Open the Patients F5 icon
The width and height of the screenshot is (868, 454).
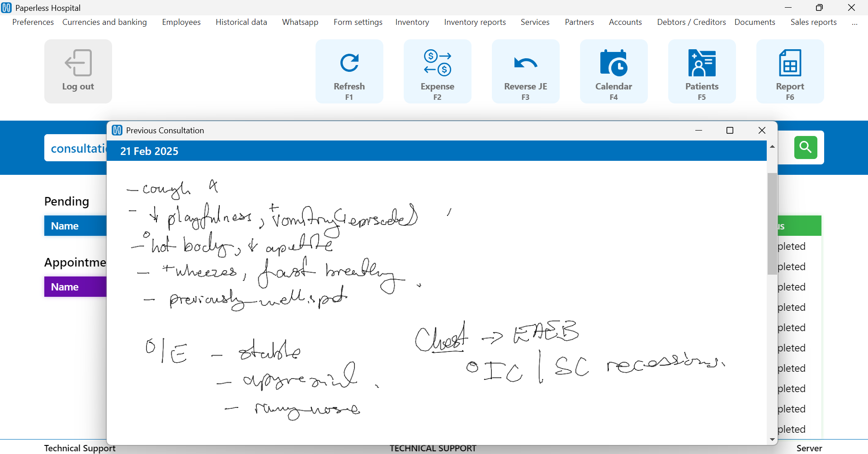tap(702, 71)
